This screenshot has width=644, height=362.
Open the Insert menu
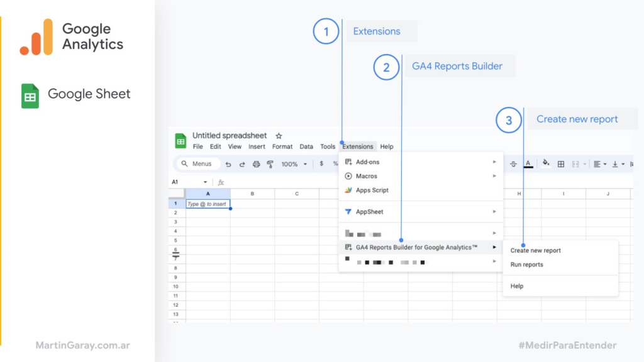257,146
